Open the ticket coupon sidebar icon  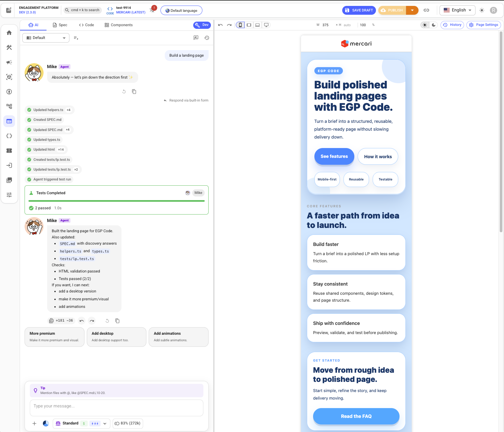coord(9,151)
